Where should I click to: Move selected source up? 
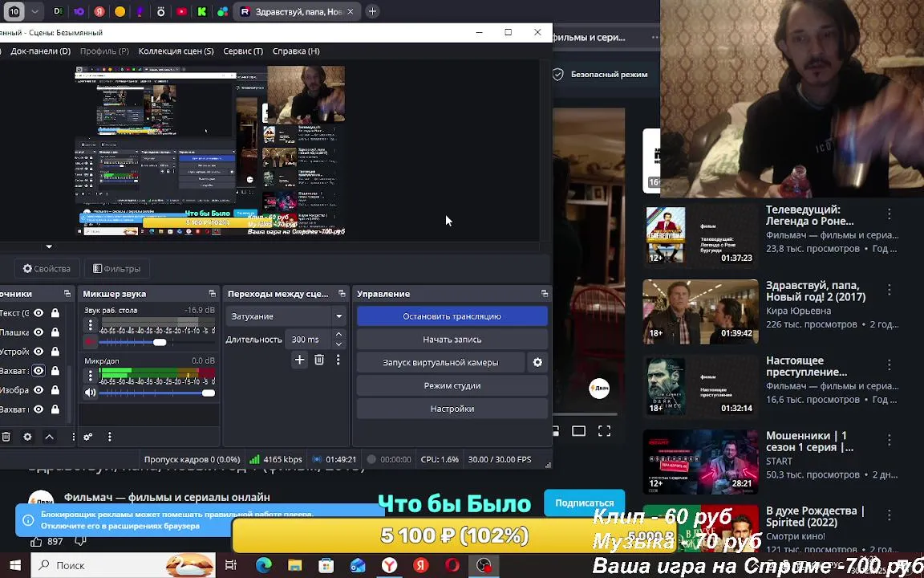50,437
